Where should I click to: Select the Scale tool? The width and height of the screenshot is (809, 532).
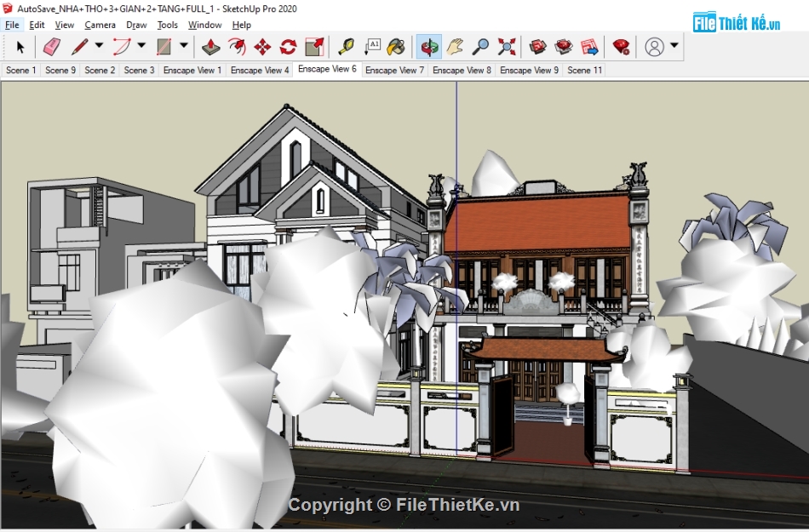point(315,47)
